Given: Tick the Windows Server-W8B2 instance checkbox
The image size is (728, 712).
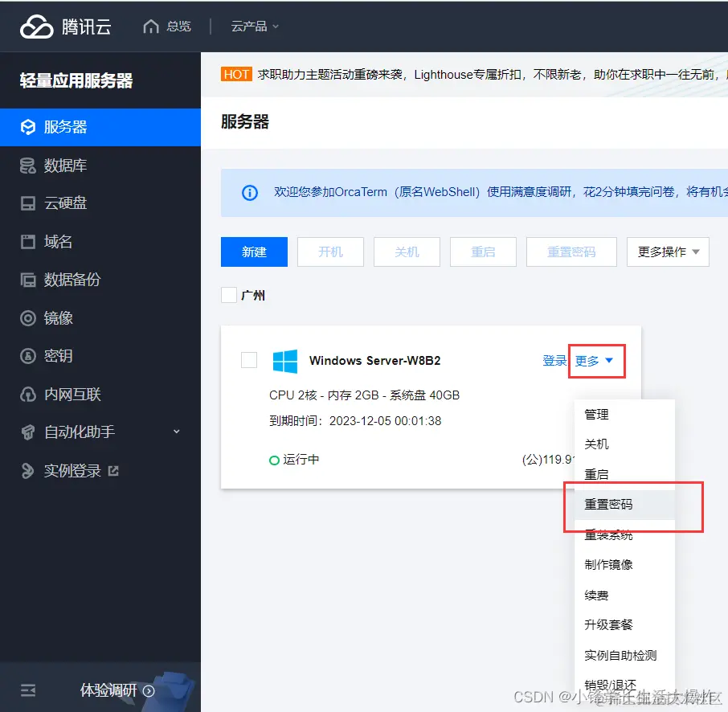Looking at the screenshot, I should point(249,360).
